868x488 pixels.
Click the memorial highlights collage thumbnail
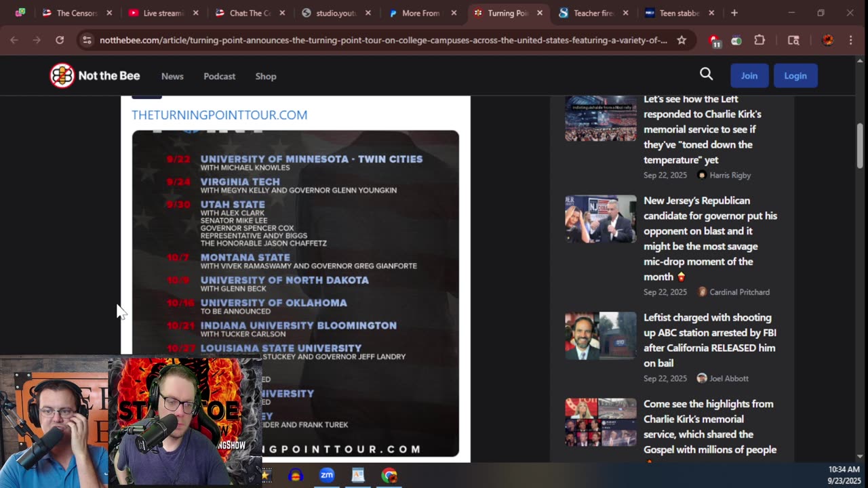(601, 422)
